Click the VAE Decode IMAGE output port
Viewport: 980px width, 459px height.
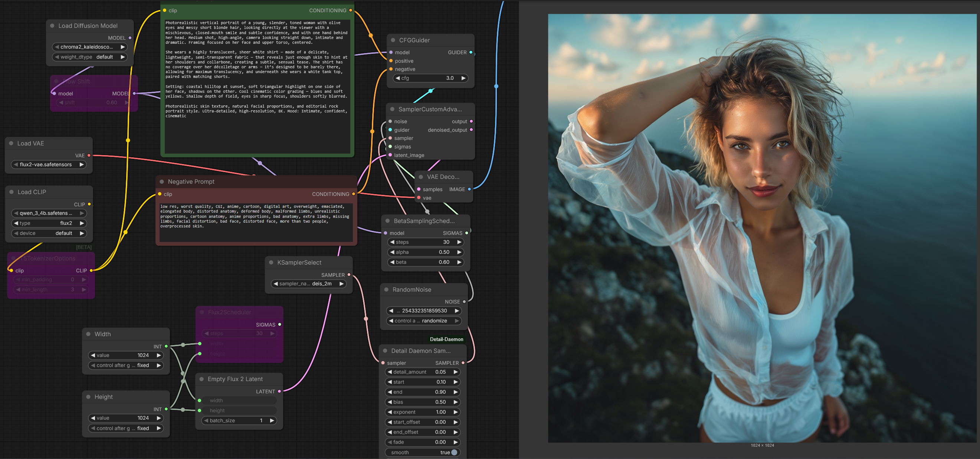click(469, 189)
